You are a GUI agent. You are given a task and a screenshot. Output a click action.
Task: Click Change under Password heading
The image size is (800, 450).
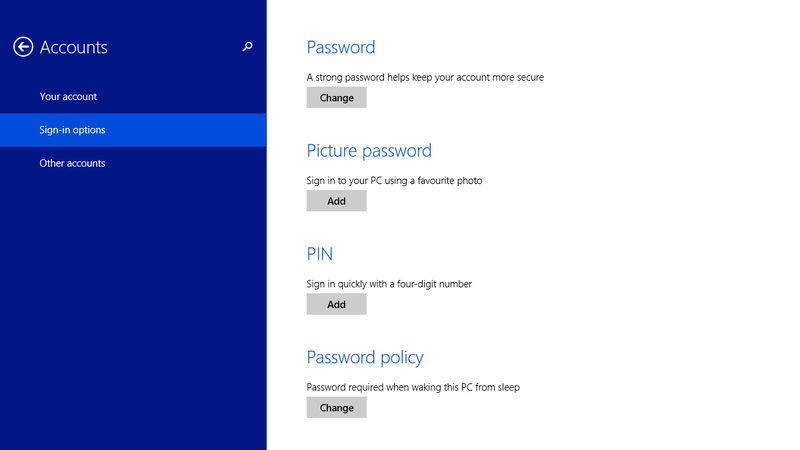(x=336, y=97)
